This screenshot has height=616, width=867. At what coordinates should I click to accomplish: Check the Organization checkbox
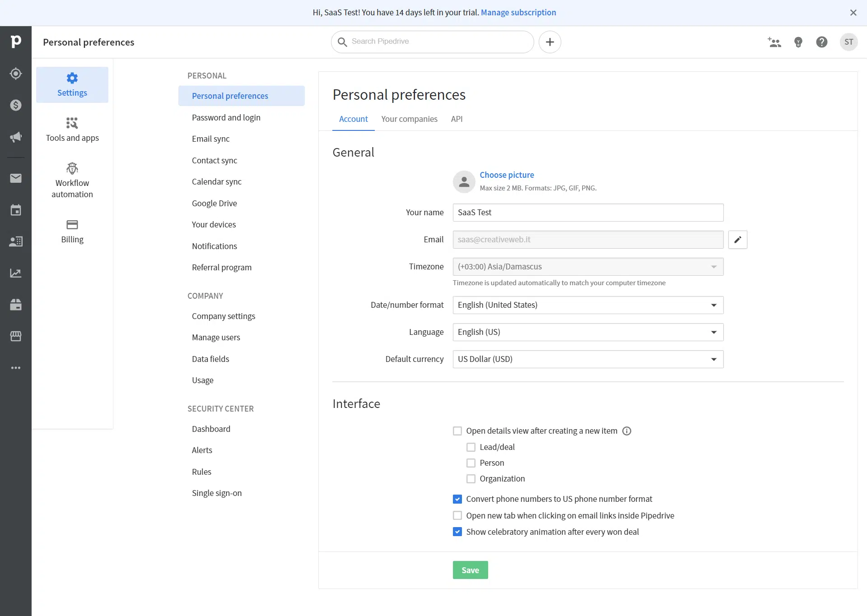tap(471, 479)
